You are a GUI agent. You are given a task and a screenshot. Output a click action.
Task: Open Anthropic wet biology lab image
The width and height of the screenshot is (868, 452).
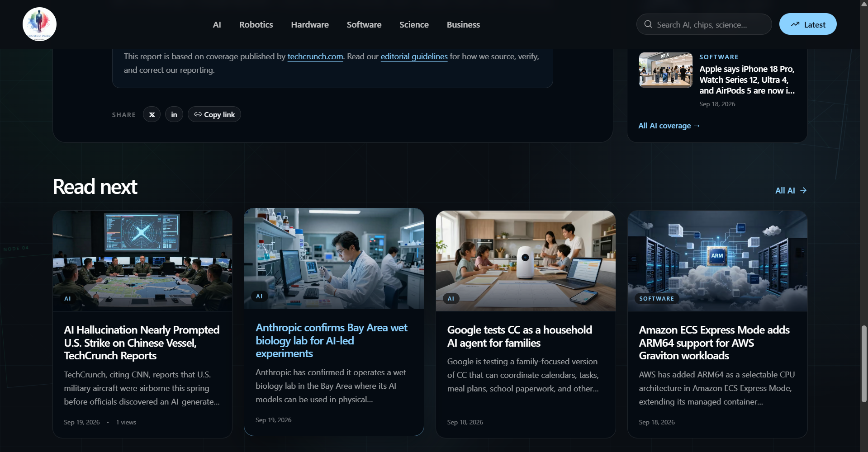pyautogui.click(x=334, y=259)
